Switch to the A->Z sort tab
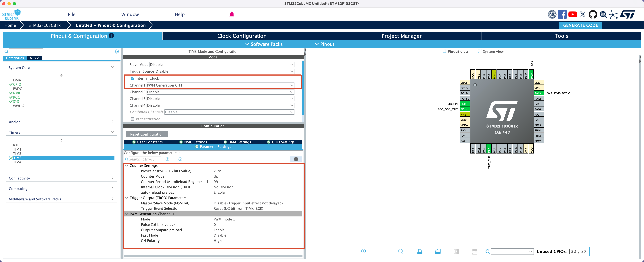Screen dimensions: 644x262 (34, 58)
